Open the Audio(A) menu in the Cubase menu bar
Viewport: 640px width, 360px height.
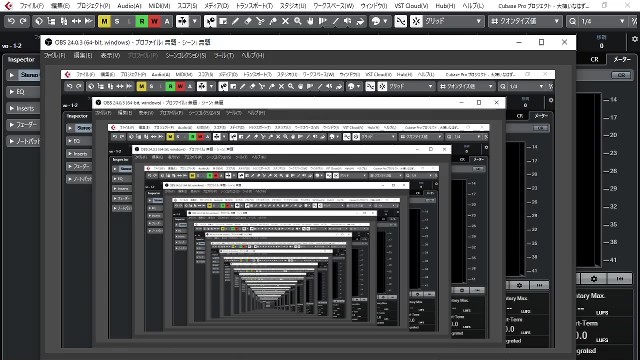pyautogui.click(x=129, y=6)
